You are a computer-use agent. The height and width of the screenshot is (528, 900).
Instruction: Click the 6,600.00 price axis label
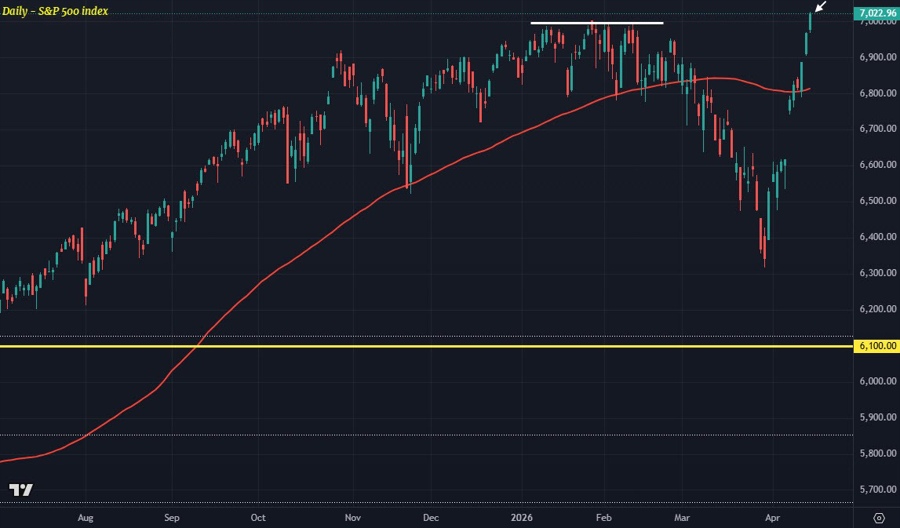(x=878, y=165)
